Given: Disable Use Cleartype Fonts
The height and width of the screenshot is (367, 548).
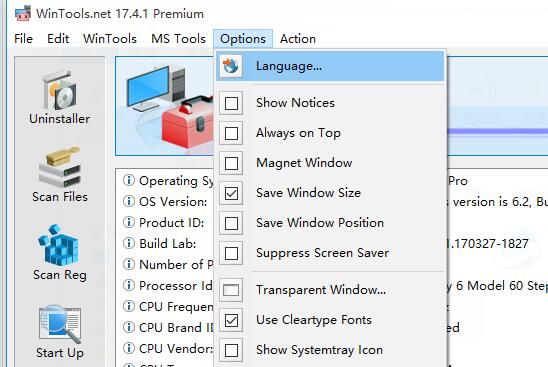Looking at the screenshot, I should [x=231, y=320].
